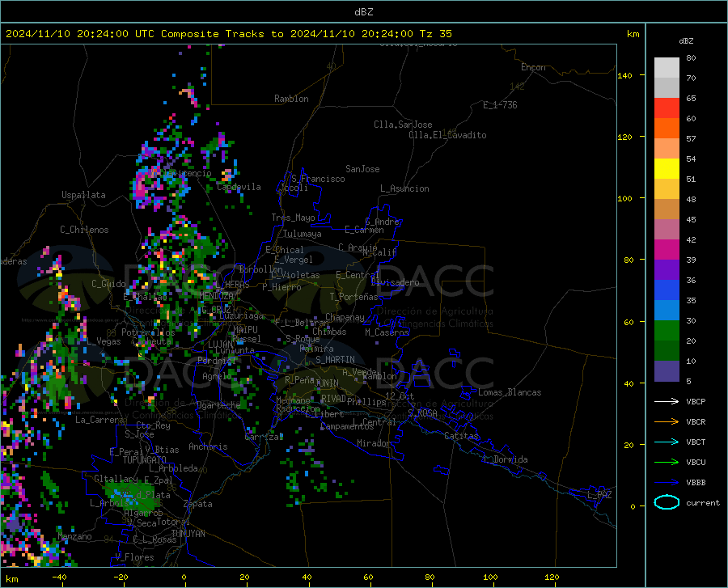Select the yellow 51–54 dBZ swatch
Viewport: 728px width, 588px height.
(x=667, y=169)
